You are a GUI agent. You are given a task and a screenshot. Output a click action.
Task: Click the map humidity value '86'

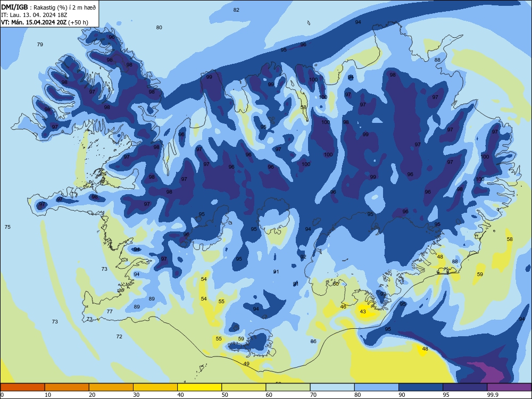tap(313, 342)
